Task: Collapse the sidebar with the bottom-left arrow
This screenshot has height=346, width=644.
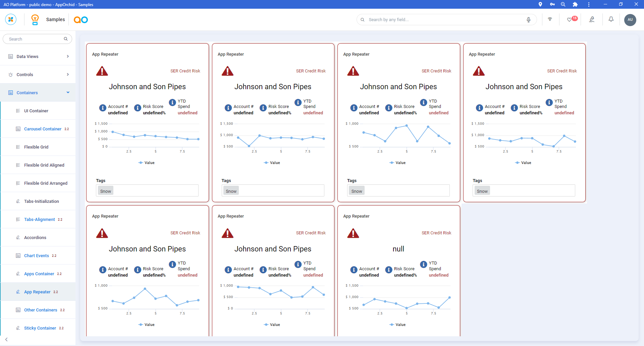Action: 6,339
